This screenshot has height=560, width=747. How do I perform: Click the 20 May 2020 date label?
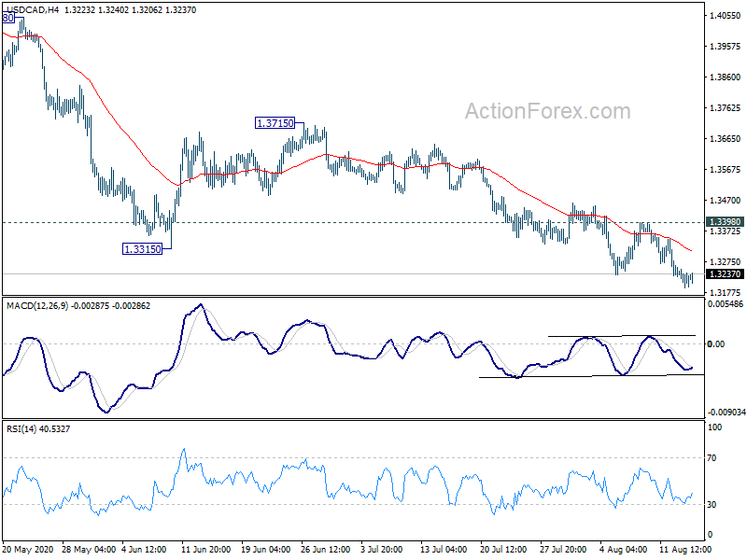click(26, 550)
